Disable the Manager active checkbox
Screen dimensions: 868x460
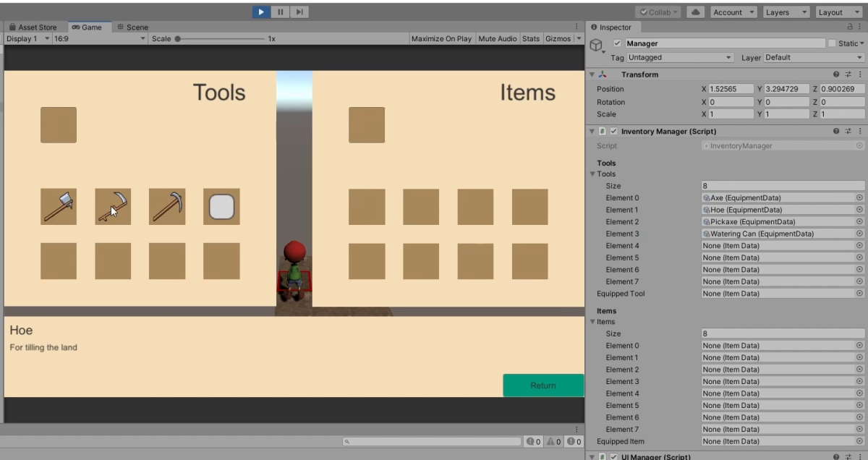pyautogui.click(x=618, y=43)
